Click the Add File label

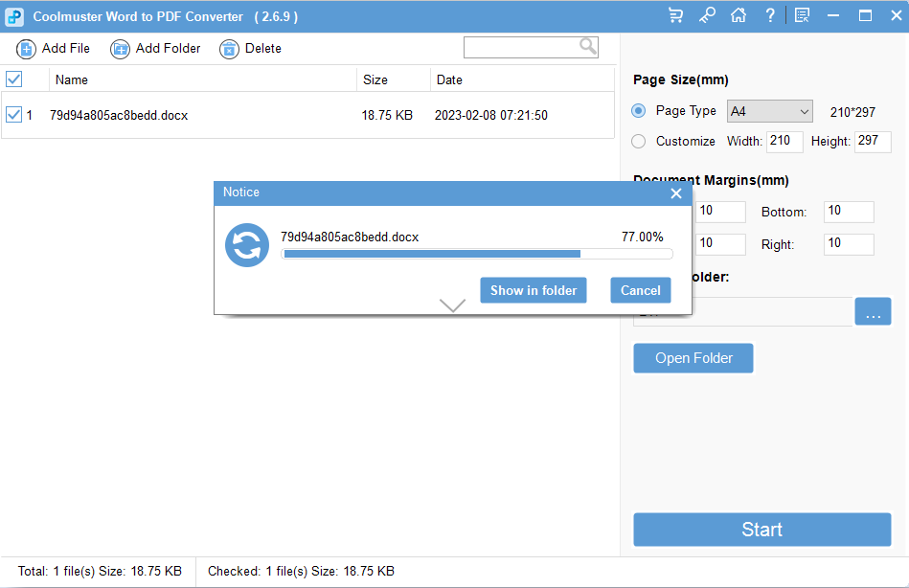tap(65, 49)
